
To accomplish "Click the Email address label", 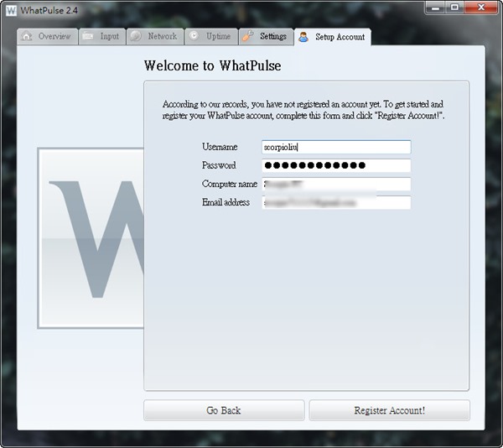I will 226,202.
